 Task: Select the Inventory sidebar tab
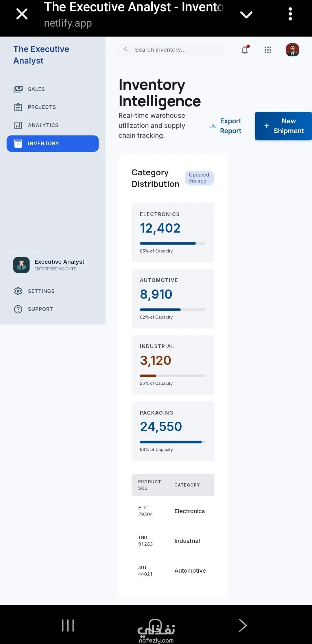click(53, 144)
